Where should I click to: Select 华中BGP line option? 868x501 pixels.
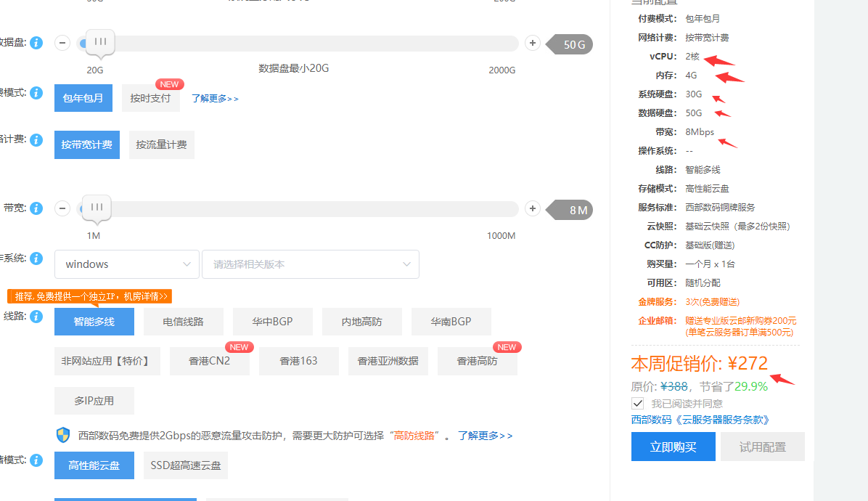tap(272, 322)
